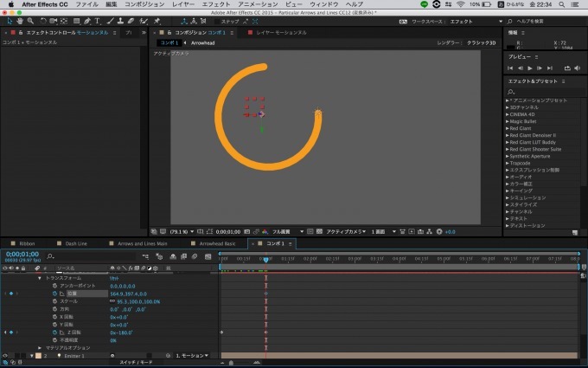Jump to first frame in the Preview panel
This screenshot has width=588, height=368.
(x=511, y=68)
